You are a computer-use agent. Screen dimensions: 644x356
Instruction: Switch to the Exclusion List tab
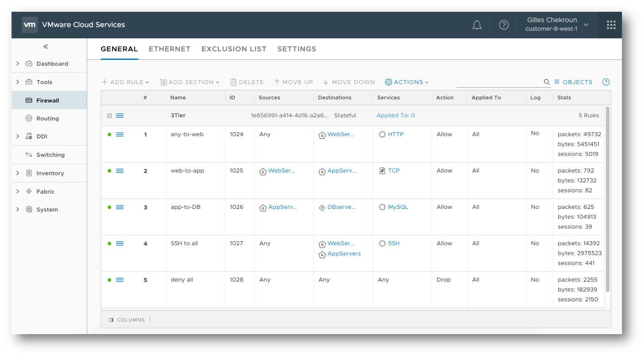pyautogui.click(x=234, y=49)
